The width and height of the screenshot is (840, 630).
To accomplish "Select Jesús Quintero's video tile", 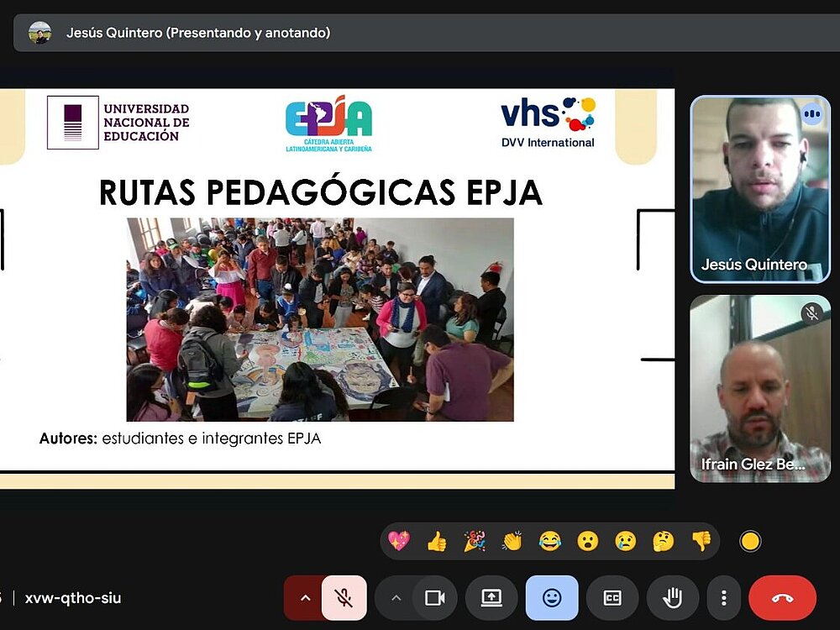I will [x=760, y=189].
